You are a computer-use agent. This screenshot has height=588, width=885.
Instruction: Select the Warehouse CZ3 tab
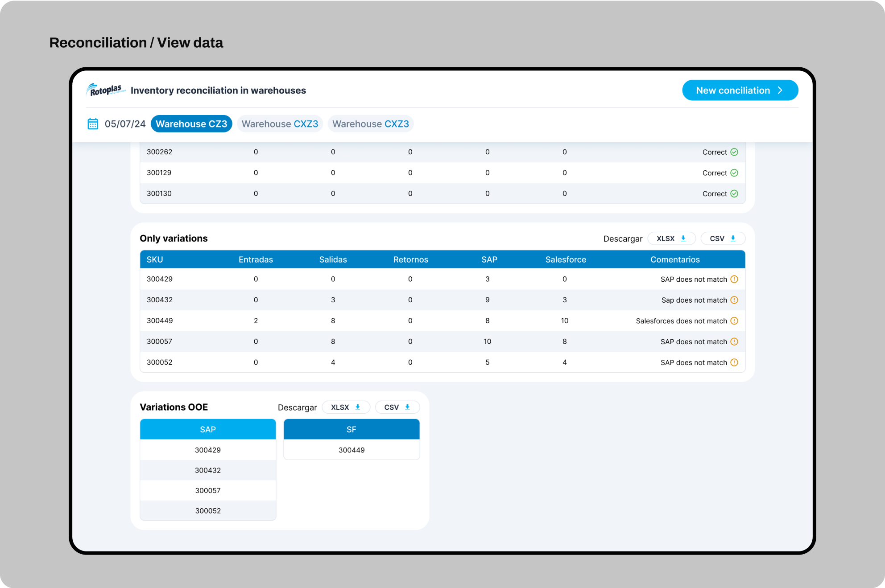[x=191, y=124]
